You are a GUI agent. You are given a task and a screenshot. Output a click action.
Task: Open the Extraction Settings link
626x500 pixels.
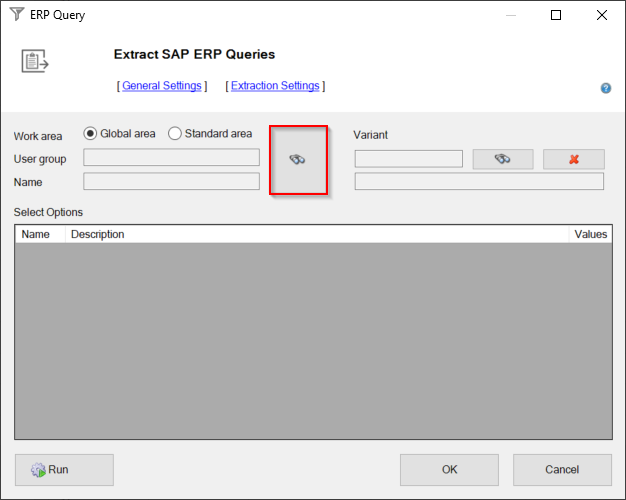(x=275, y=86)
